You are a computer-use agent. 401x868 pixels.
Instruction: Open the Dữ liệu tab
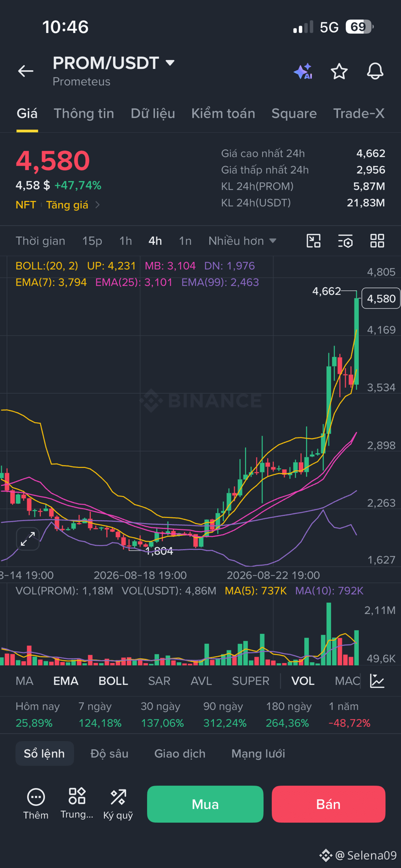tap(153, 113)
